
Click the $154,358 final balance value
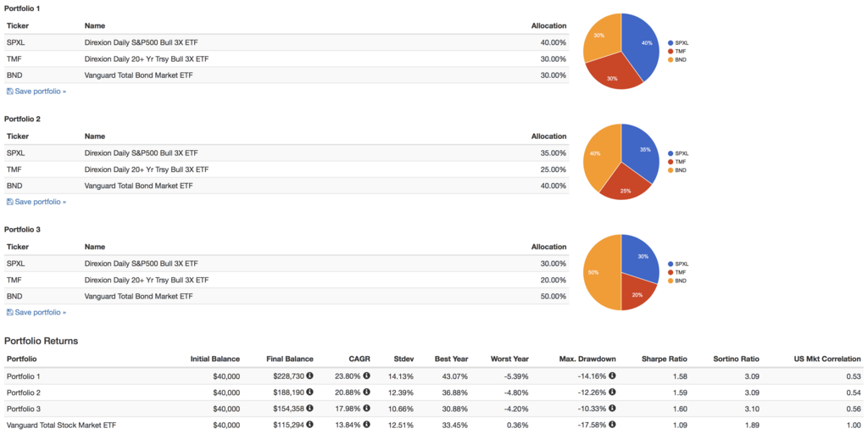288,409
